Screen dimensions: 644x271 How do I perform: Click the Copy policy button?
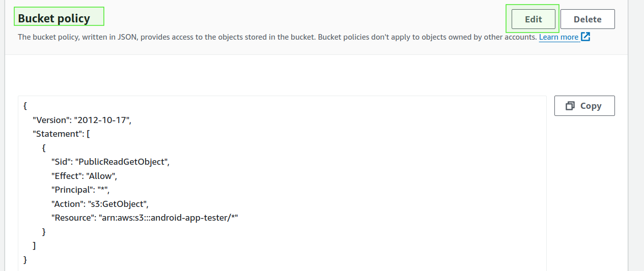[584, 106]
